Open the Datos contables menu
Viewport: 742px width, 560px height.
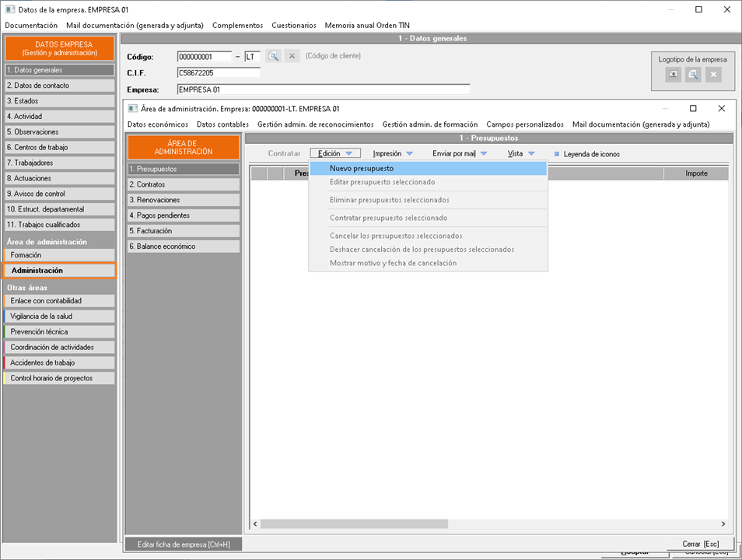[222, 124]
